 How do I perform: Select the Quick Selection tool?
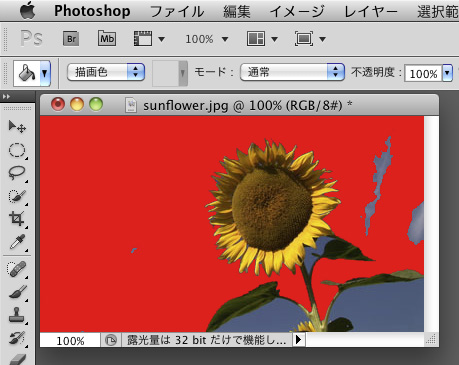pos(17,196)
